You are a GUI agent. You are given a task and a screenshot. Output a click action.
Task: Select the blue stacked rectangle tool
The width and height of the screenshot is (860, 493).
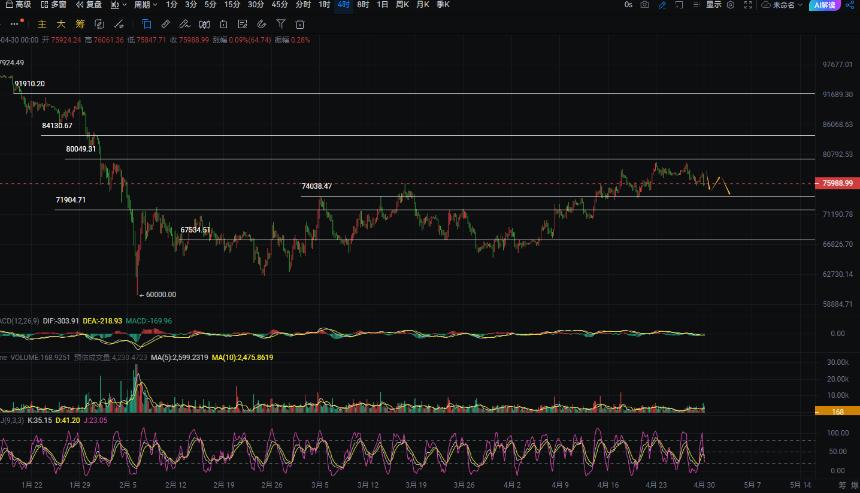pos(146,24)
